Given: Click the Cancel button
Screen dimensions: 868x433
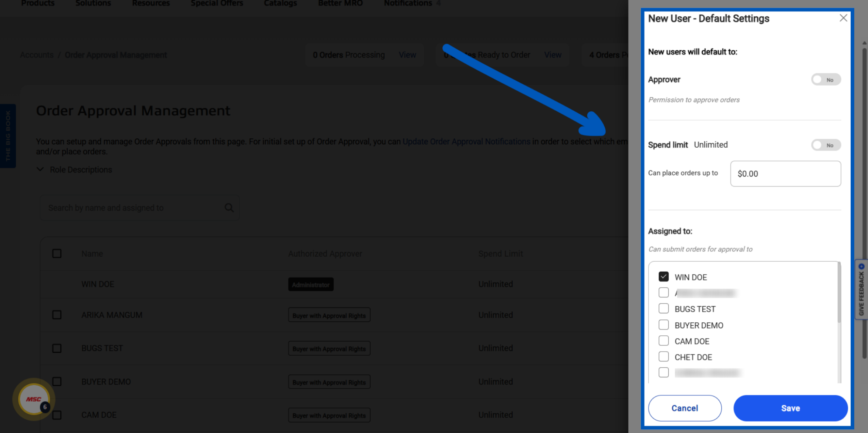Looking at the screenshot, I should coord(685,408).
